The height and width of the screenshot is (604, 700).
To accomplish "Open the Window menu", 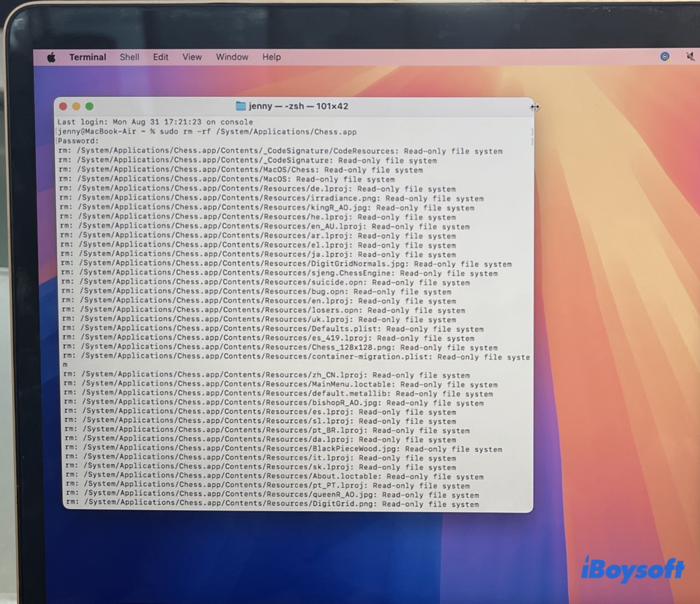I will click(232, 57).
